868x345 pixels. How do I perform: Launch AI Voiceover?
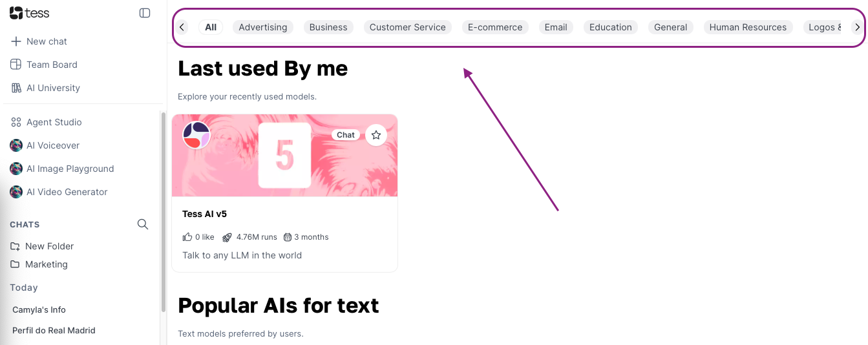coord(53,145)
